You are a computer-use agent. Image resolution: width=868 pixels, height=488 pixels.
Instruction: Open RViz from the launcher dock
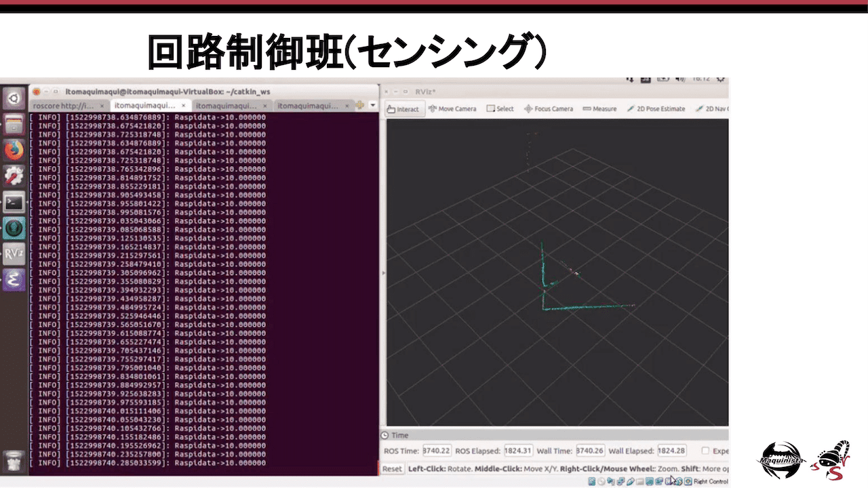14,253
